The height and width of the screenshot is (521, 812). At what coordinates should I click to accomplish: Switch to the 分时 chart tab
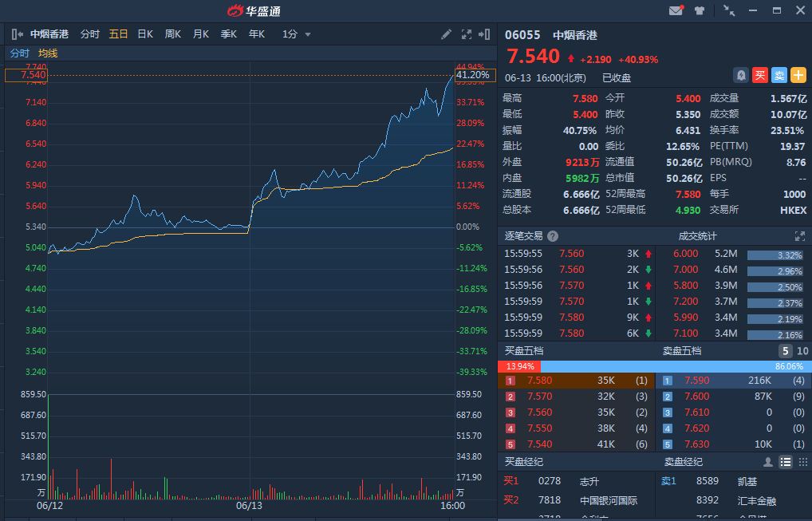(89, 34)
